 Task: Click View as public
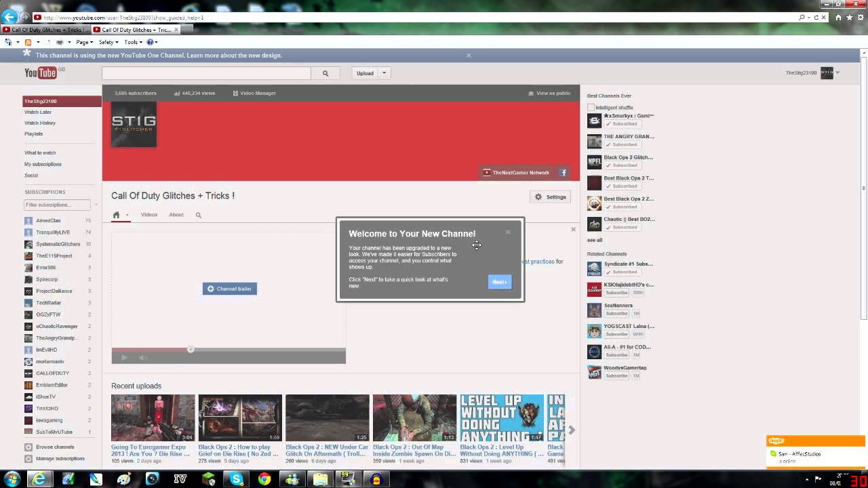click(x=549, y=93)
